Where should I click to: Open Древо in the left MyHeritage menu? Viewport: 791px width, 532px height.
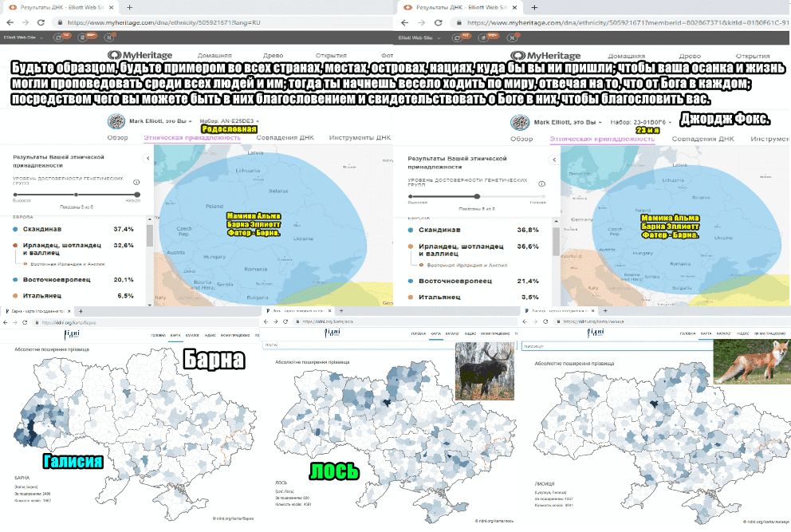(x=273, y=56)
